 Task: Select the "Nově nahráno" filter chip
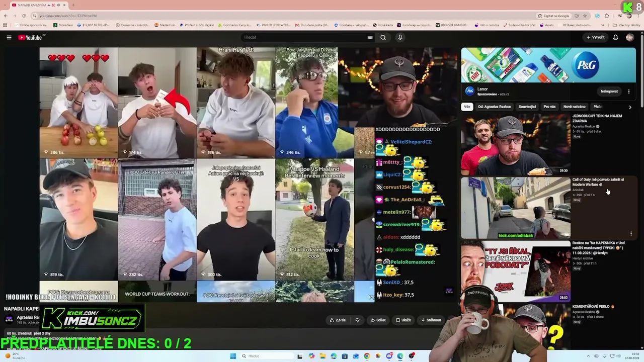click(575, 107)
